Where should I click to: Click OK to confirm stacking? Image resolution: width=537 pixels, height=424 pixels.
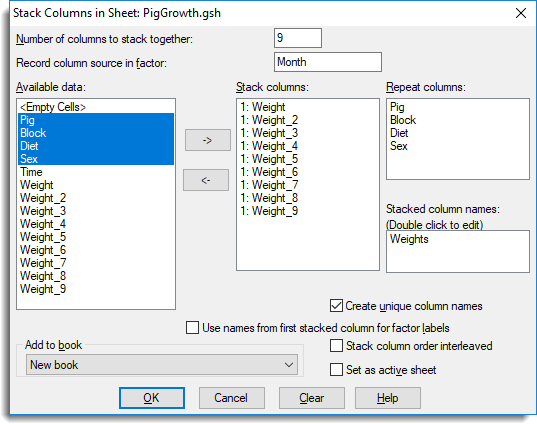point(152,398)
